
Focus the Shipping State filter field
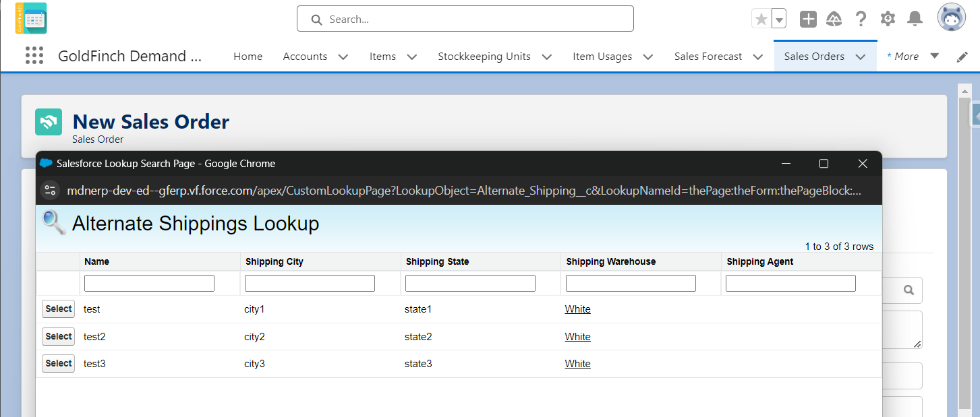470,283
